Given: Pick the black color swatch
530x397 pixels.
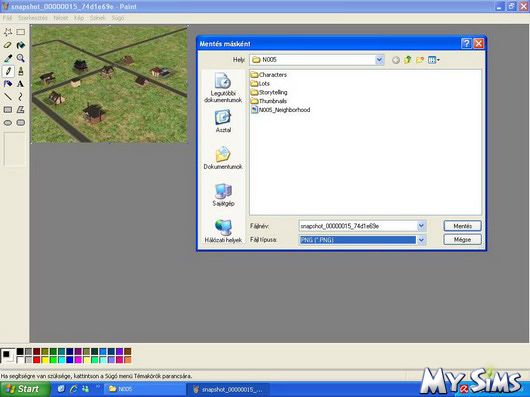Looking at the screenshot, I should (20, 352).
